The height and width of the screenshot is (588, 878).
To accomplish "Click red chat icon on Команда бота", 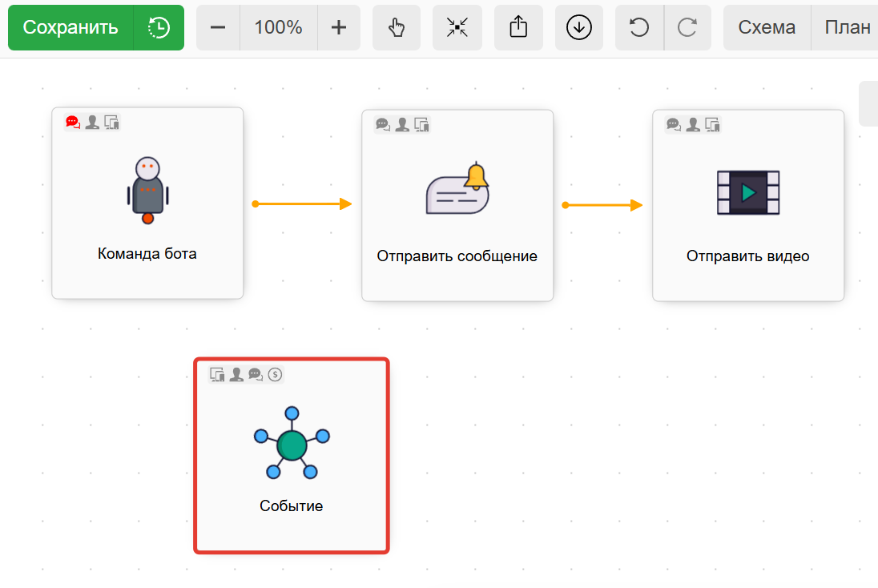I will [73, 122].
